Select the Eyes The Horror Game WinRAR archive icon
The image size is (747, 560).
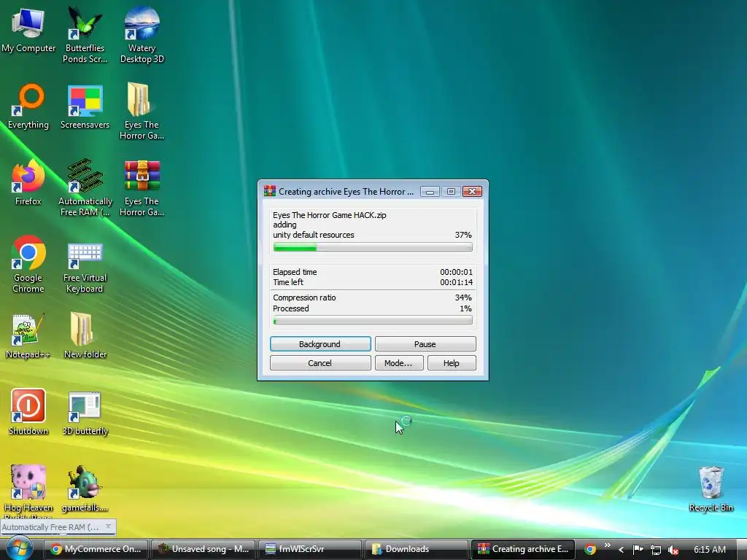(142, 187)
